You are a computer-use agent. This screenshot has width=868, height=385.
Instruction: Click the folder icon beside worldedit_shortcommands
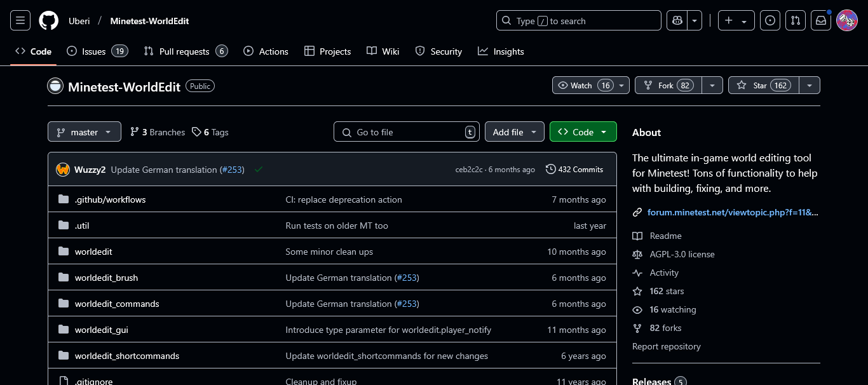(x=64, y=356)
